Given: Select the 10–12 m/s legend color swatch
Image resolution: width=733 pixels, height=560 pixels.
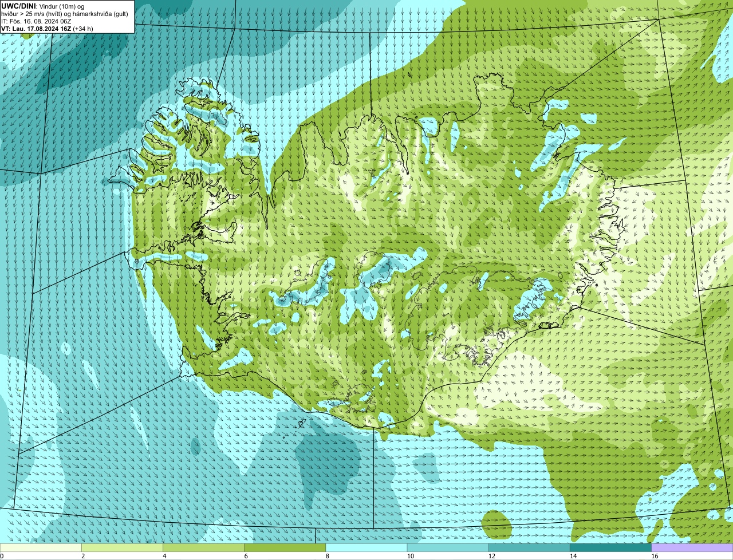Looking at the screenshot, I should (448, 548).
